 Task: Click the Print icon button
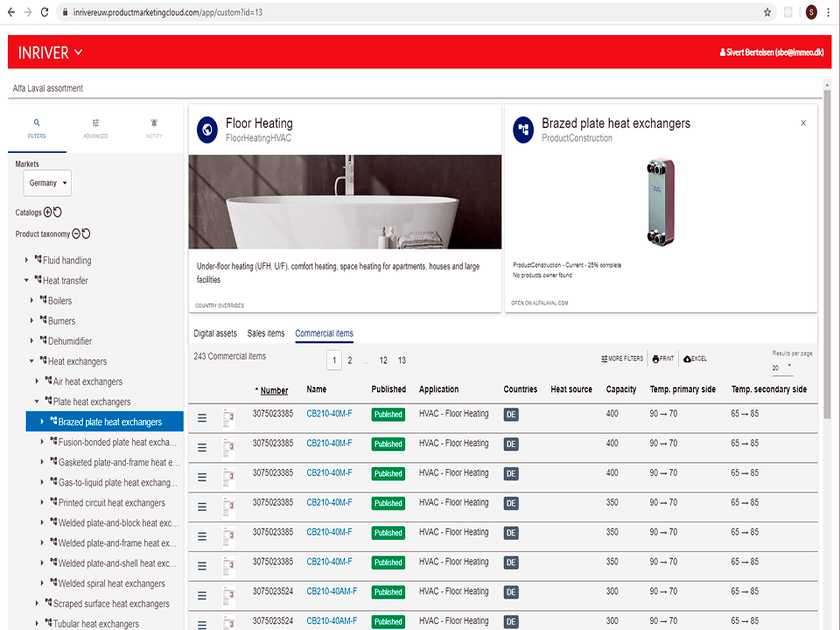pyautogui.click(x=663, y=359)
